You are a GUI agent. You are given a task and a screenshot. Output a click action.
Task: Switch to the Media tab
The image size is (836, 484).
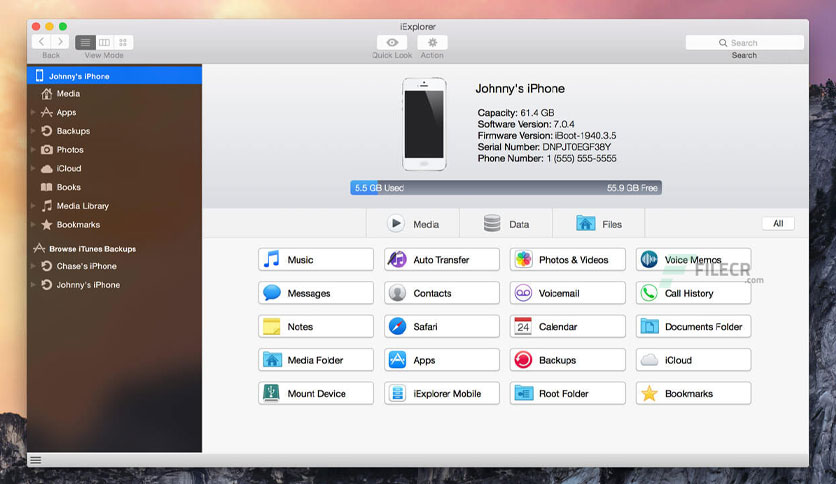(413, 224)
